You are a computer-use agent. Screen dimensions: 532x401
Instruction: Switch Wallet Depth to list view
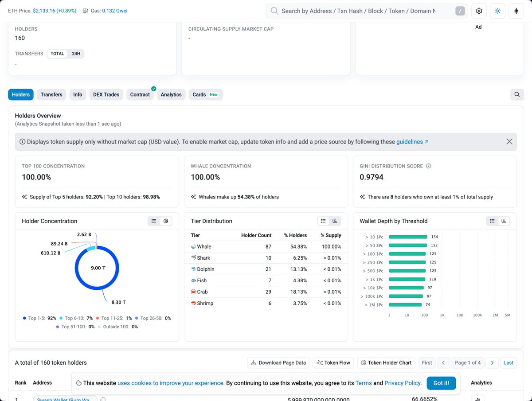pyautogui.click(x=492, y=221)
